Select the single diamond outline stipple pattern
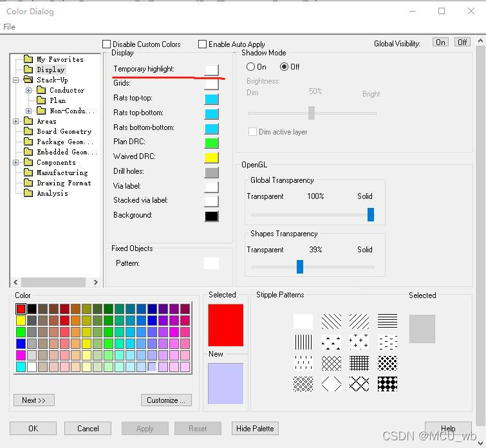486x448 pixels. [x=332, y=384]
